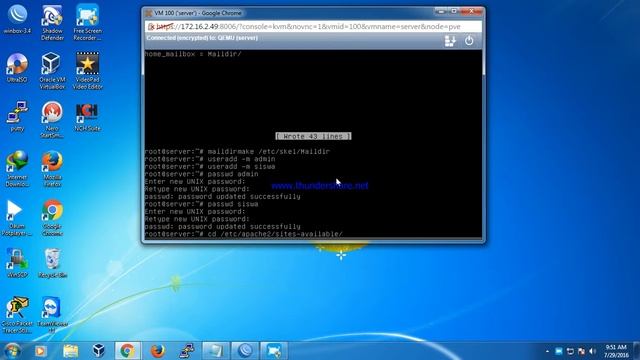Open VideoPad Video Editor desktop icon
Viewport: 640px width, 360px height.
87,71
